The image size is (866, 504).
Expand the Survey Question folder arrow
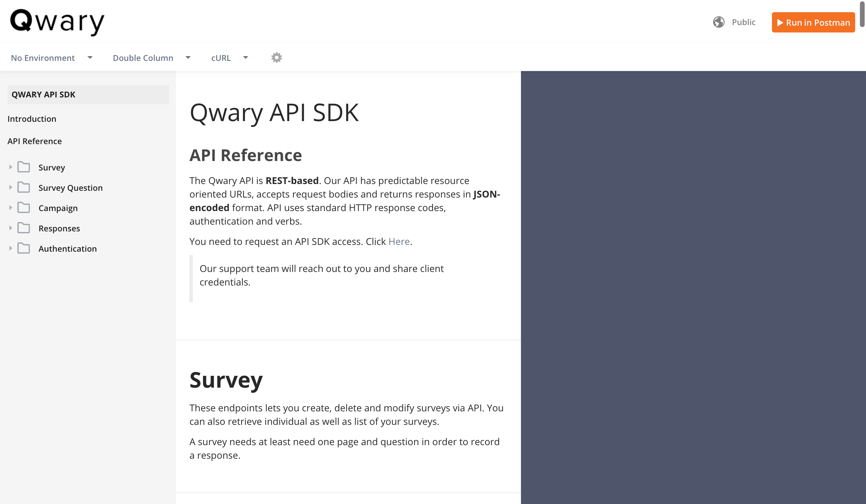click(x=10, y=188)
